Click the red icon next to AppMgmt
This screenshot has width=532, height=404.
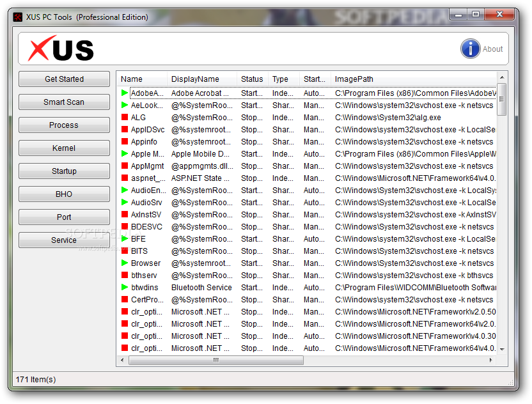point(125,166)
